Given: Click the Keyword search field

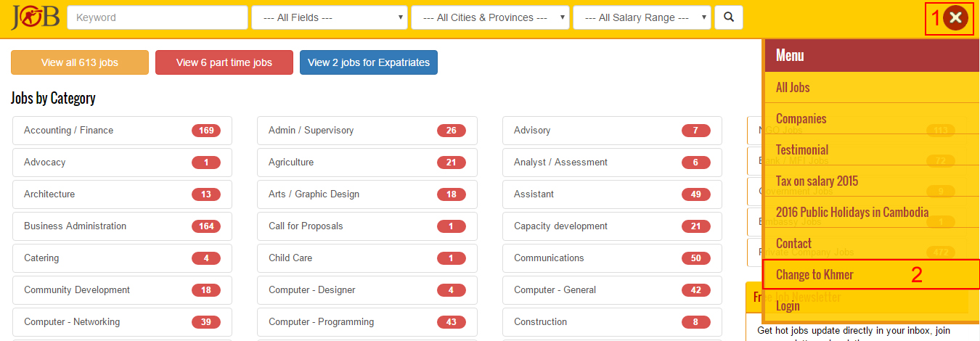Looking at the screenshot, I should tap(155, 17).
